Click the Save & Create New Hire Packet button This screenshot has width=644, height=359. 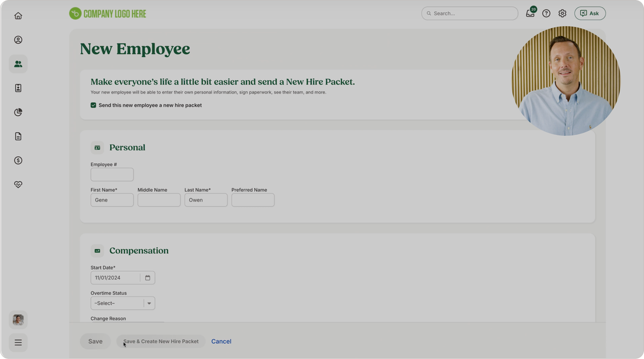point(160,341)
